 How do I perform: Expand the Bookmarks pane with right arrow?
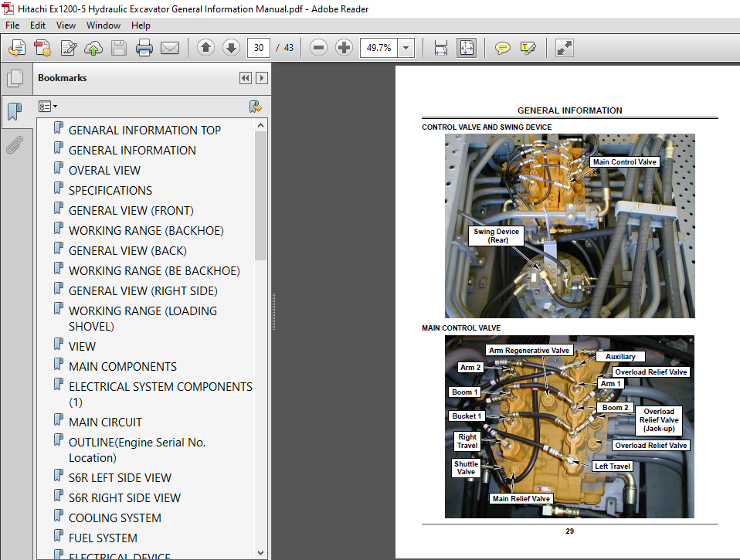[261, 78]
